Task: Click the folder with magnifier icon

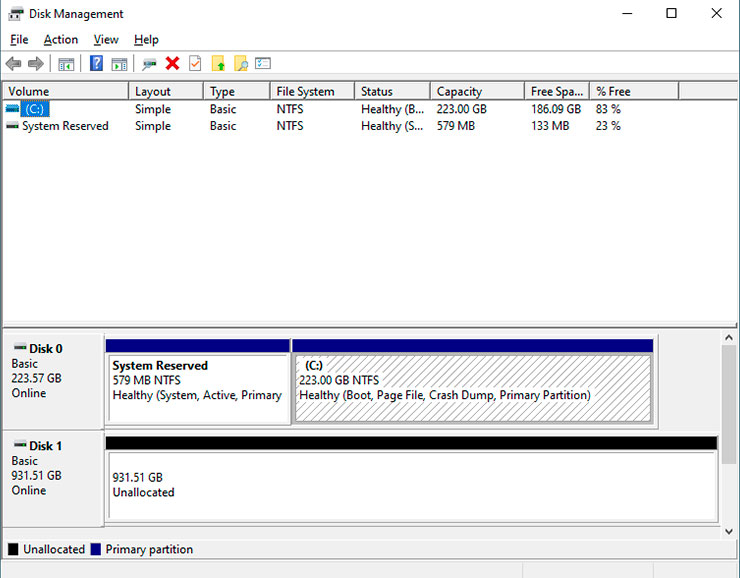Action: tap(241, 63)
